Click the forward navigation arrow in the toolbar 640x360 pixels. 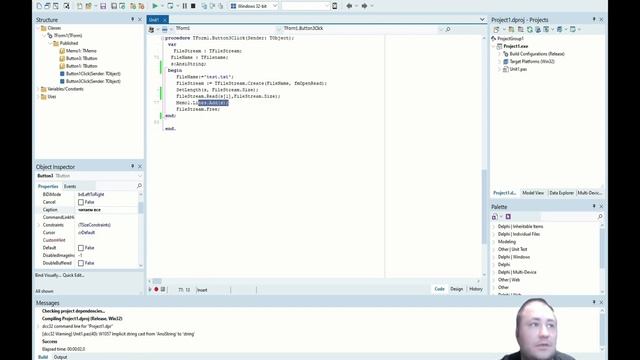pos(364,6)
